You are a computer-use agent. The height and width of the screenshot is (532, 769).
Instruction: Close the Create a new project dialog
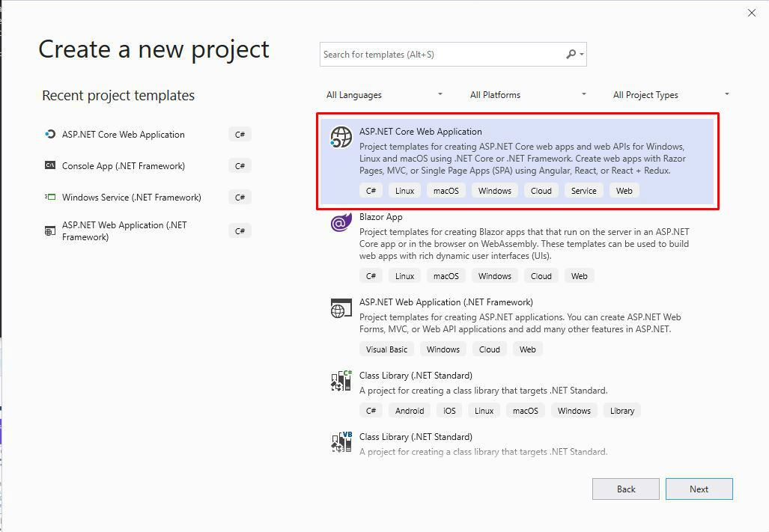751,13
